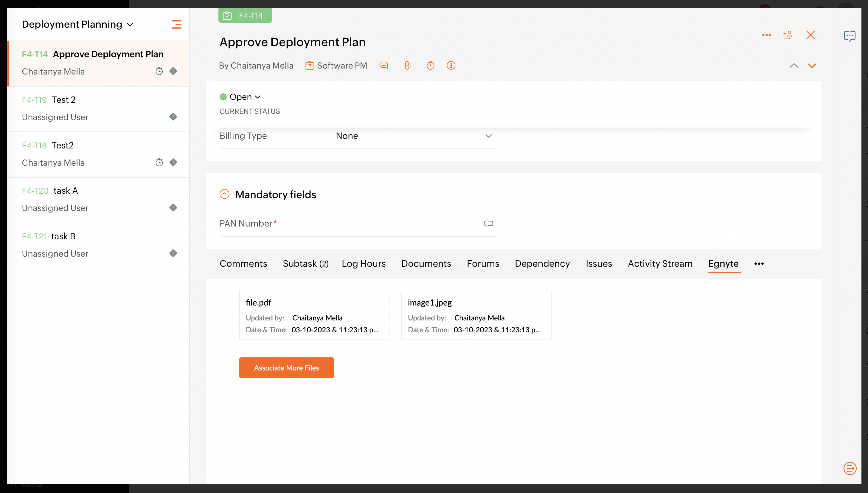Switch to the Activity Stream tab
Image resolution: width=868 pixels, height=493 pixels.
click(x=660, y=263)
